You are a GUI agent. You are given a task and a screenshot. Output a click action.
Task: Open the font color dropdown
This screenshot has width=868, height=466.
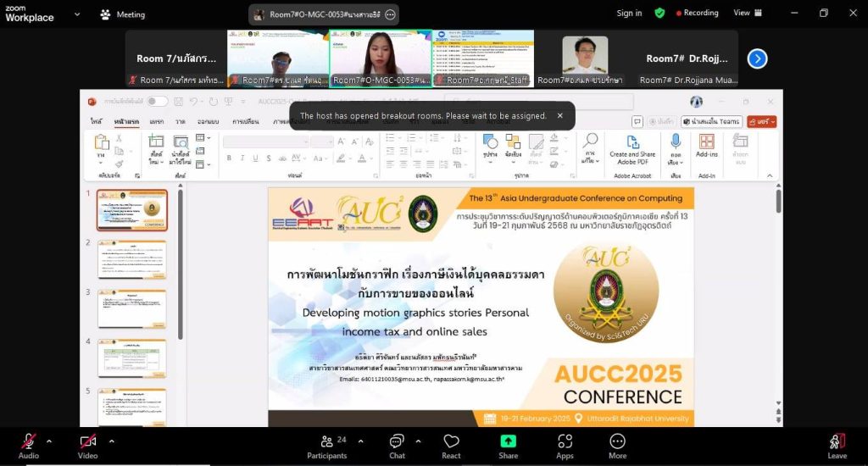click(x=370, y=158)
